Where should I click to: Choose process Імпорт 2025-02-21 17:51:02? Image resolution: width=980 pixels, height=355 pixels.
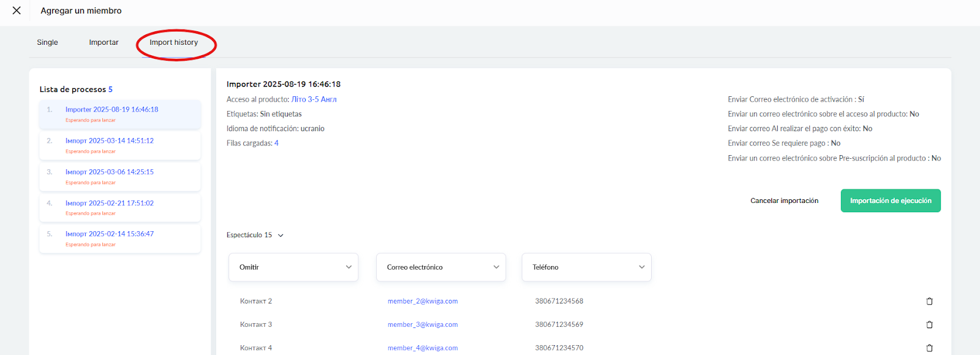[x=110, y=203]
